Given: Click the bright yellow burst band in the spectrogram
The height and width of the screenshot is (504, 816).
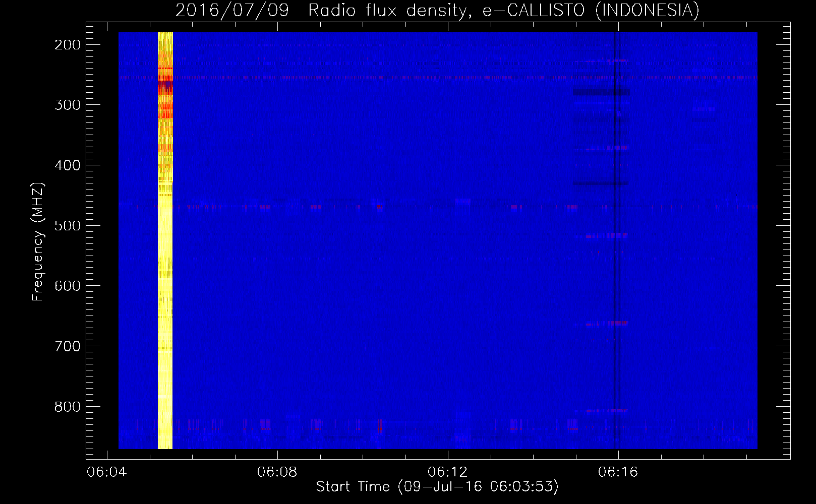Looking at the screenshot, I should (165, 240).
